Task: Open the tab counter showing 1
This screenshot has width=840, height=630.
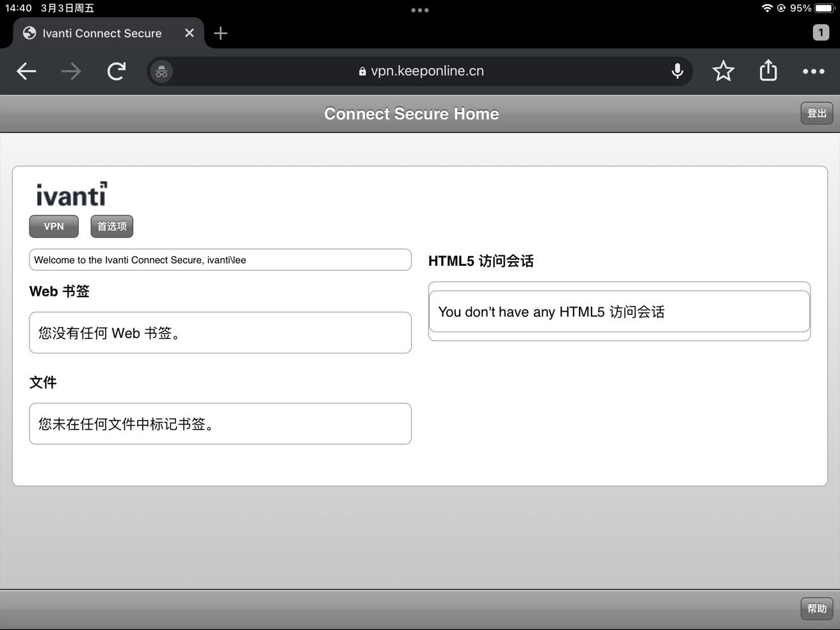Action: click(x=821, y=32)
